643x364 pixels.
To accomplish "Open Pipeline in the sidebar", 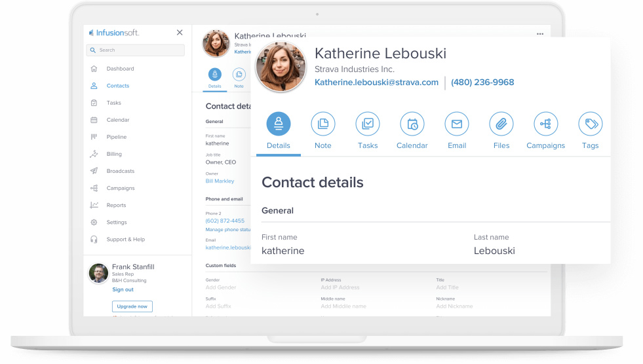I will click(117, 137).
